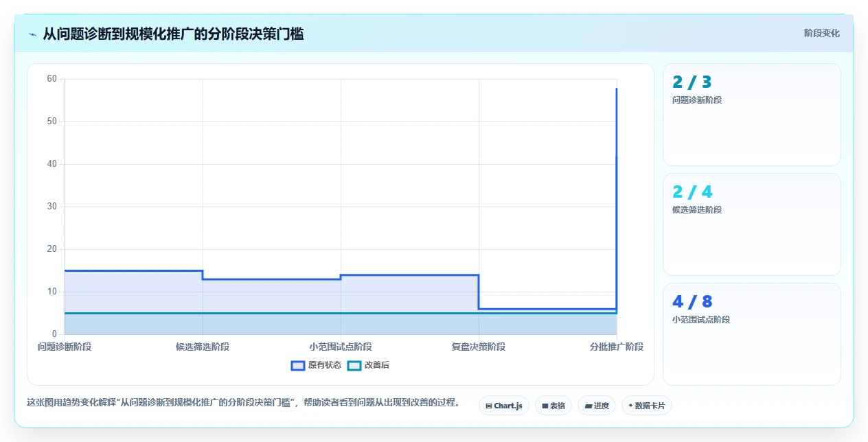Image resolution: width=868 pixels, height=442 pixels.
Task: Open the 2 / 4 候选筛选阶段 card
Action: coord(752,224)
